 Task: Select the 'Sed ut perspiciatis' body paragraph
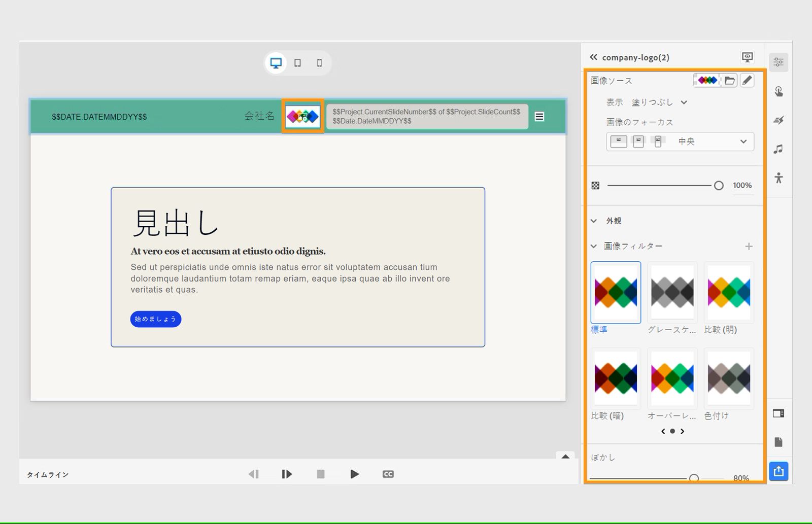(290, 278)
